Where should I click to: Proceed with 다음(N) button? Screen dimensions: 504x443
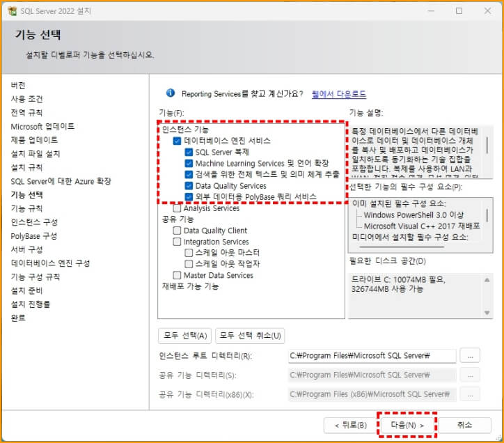point(407,426)
